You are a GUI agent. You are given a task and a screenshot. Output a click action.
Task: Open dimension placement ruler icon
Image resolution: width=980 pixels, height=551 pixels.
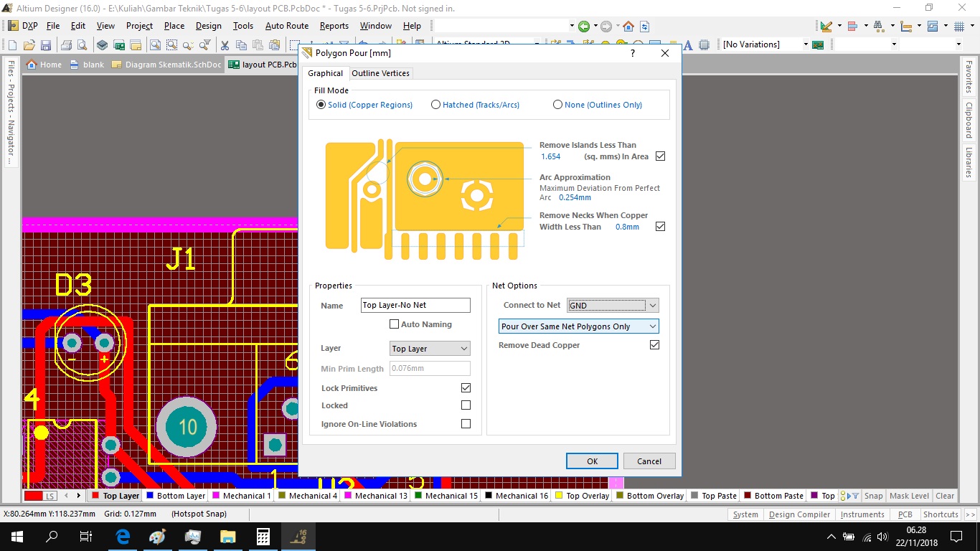(x=906, y=26)
